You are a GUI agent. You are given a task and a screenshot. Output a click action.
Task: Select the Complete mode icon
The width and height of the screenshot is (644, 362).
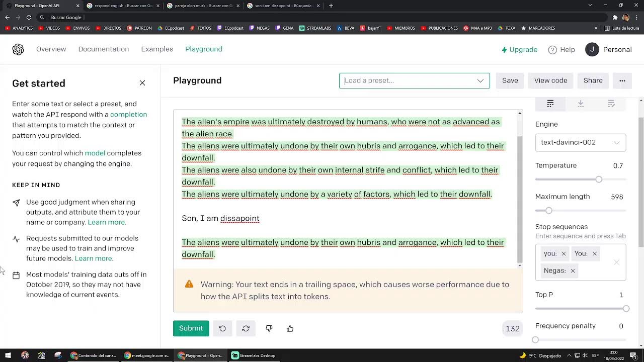click(550, 104)
